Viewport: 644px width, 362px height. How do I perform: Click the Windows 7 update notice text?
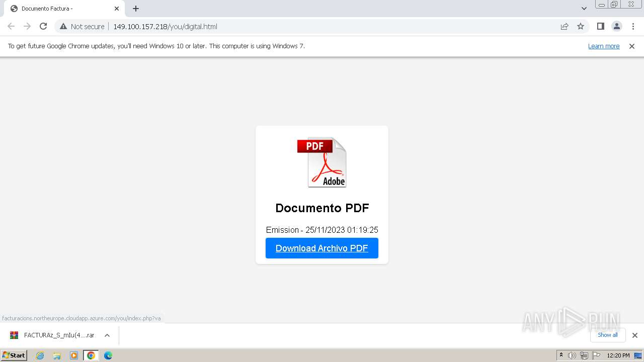pos(156,46)
